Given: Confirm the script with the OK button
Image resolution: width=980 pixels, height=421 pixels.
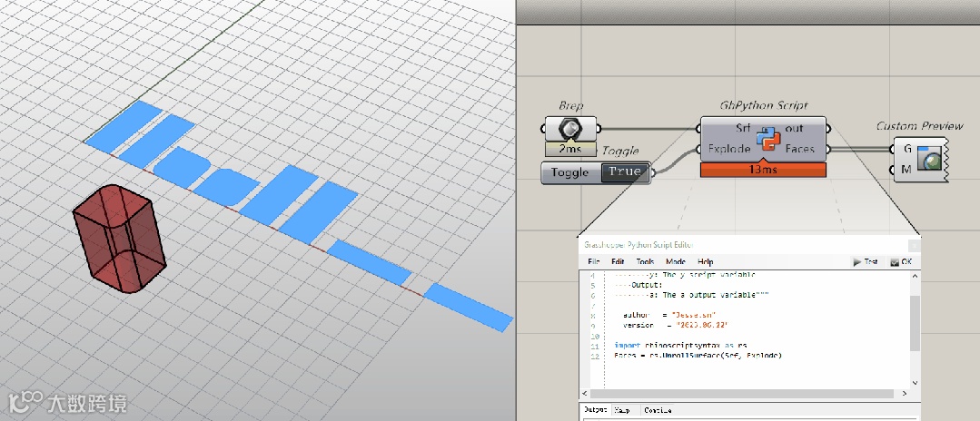Looking at the screenshot, I should (x=901, y=262).
